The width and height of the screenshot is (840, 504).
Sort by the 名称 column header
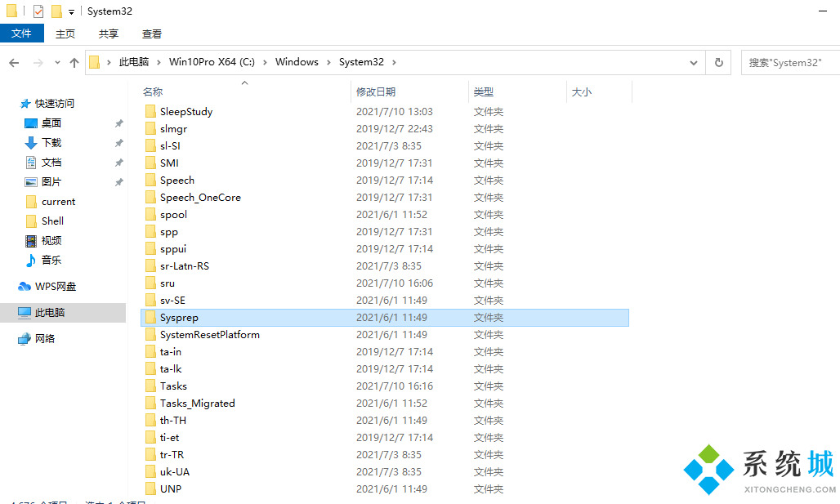coord(154,92)
